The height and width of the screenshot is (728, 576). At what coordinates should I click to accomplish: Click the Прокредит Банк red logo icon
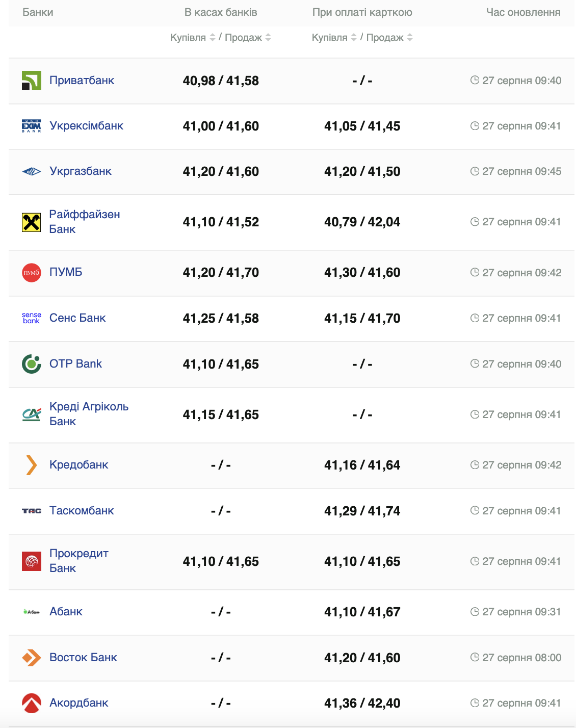(32, 561)
